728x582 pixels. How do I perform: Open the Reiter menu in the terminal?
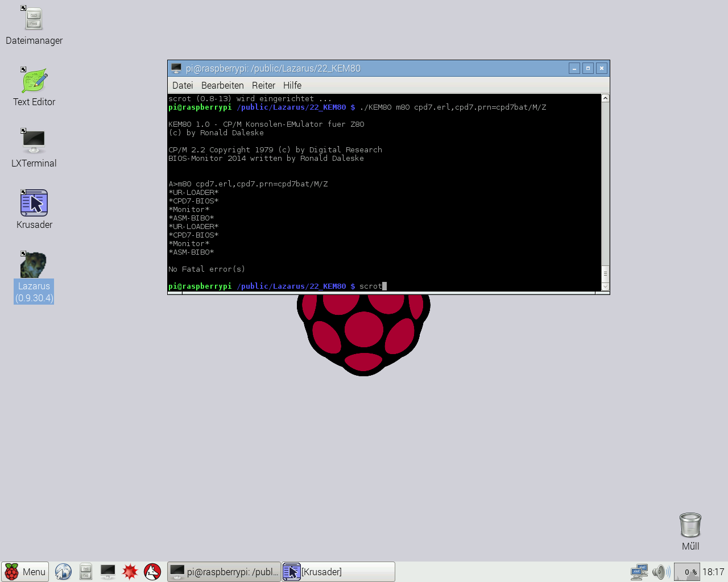263,85
